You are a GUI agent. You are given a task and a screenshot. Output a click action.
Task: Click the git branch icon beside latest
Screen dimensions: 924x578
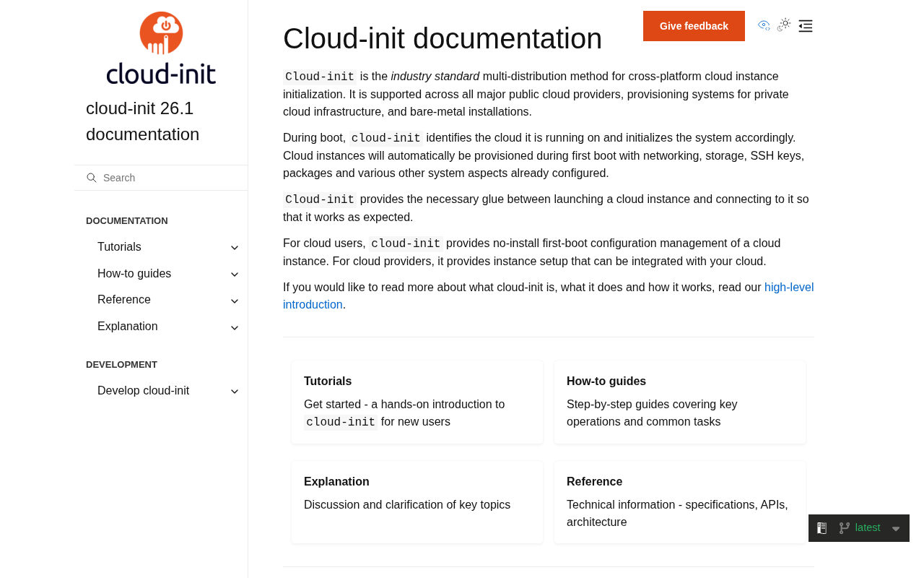844,528
